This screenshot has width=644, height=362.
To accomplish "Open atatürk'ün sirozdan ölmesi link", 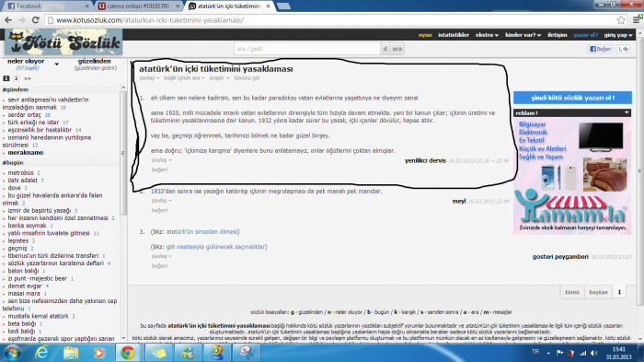I will 201,231.
